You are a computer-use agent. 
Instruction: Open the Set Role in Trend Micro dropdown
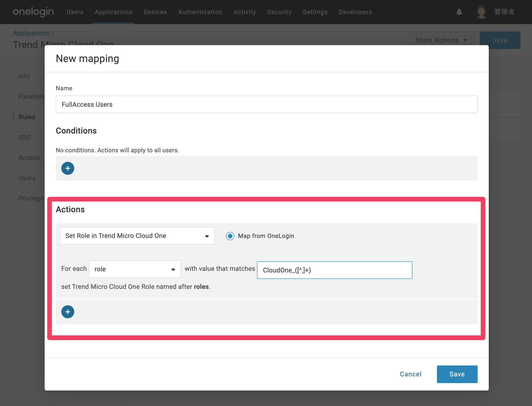click(x=137, y=236)
